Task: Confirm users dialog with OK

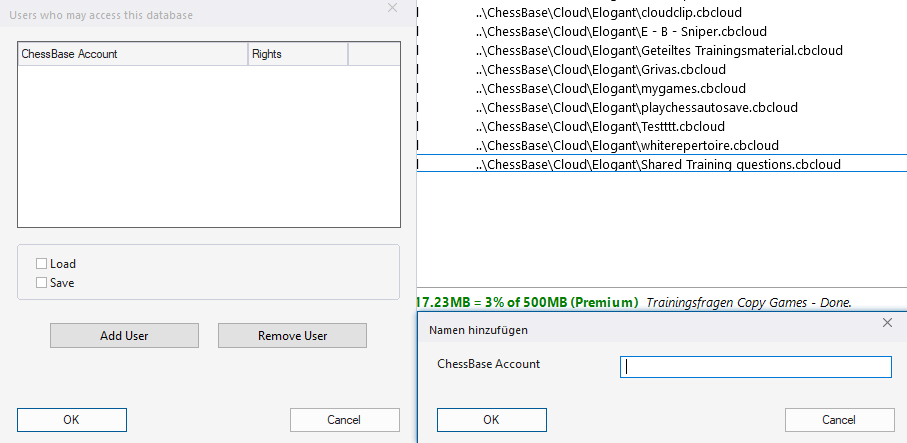Action: pos(71,420)
